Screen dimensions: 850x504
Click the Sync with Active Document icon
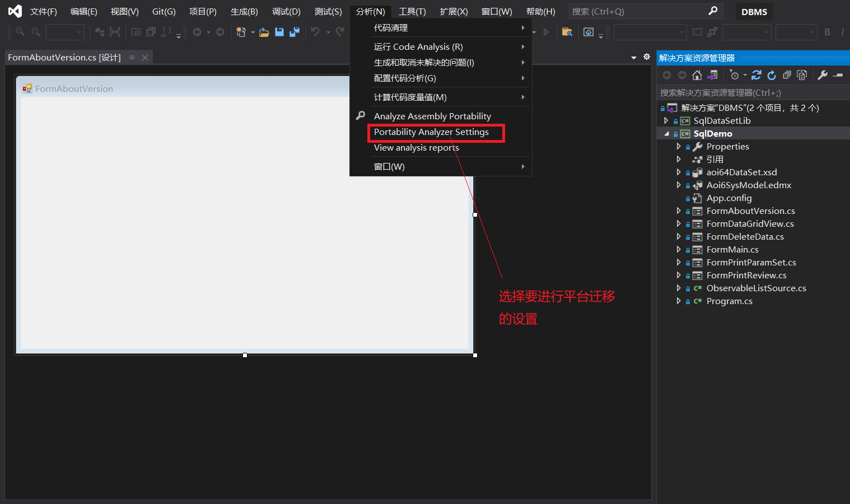click(756, 75)
